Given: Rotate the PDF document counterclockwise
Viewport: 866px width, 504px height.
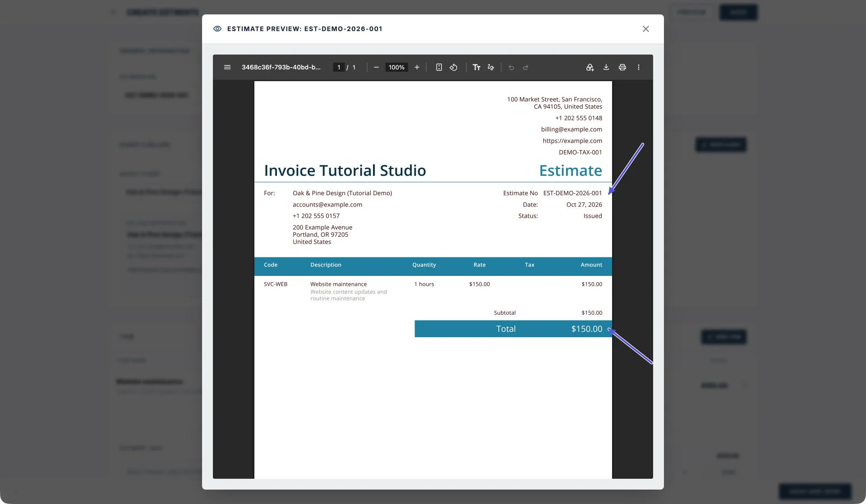Looking at the screenshot, I should point(453,67).
